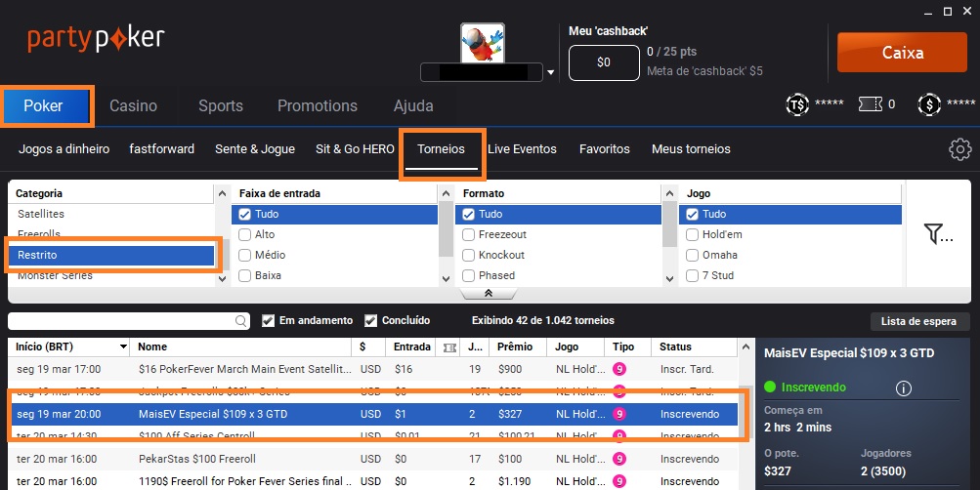Select the Torneios section
The image size is (980, 490).
coord(442,149)
